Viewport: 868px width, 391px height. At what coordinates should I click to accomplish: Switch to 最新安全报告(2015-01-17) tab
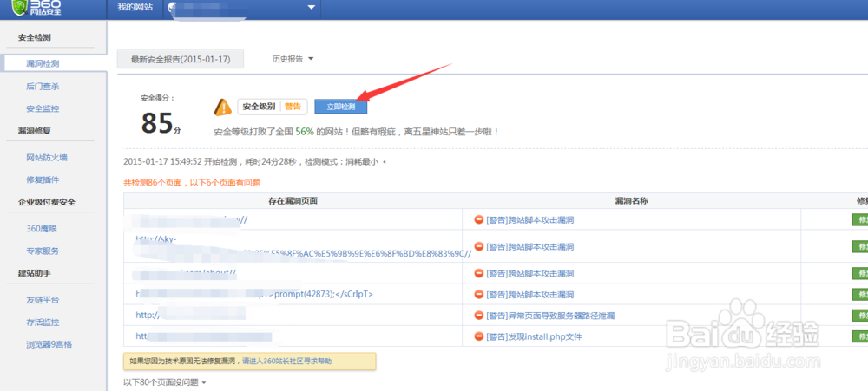point(181,59)
